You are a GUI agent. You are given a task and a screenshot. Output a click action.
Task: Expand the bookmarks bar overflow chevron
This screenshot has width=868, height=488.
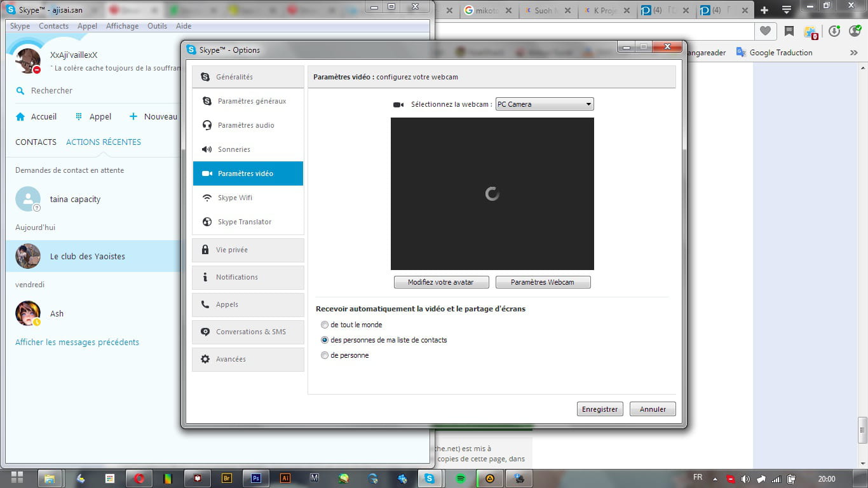pos(853,53)
